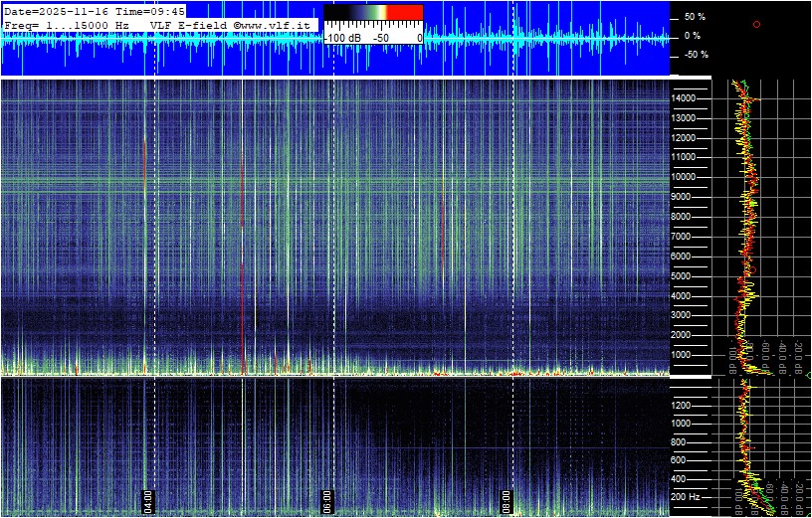Click the 08:00 time marker label

click(x=506, y=500)
